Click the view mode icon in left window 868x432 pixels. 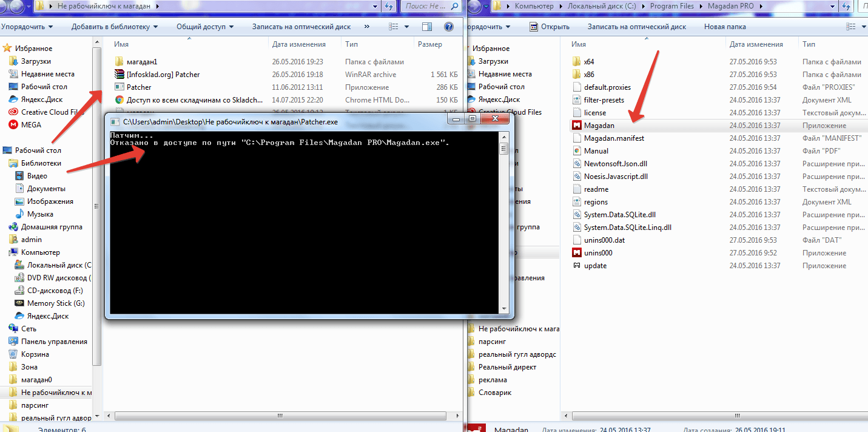click(394, 27)
